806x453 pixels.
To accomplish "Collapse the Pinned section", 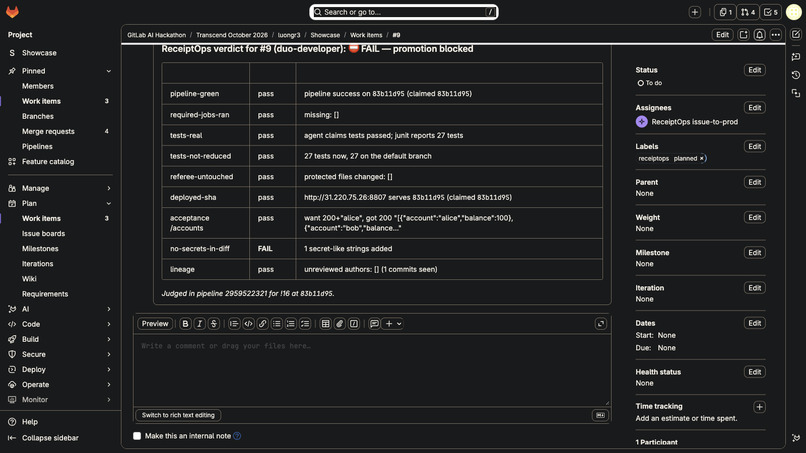I will 108,71.
